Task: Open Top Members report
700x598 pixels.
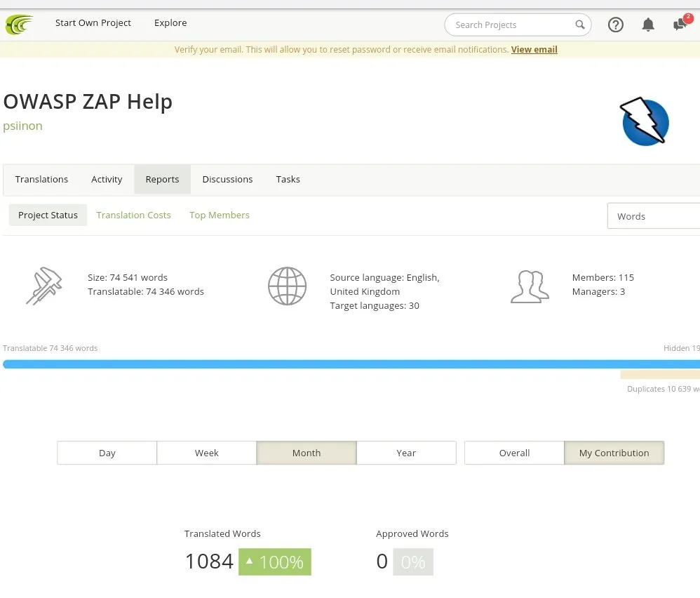Action: [220, 215]
